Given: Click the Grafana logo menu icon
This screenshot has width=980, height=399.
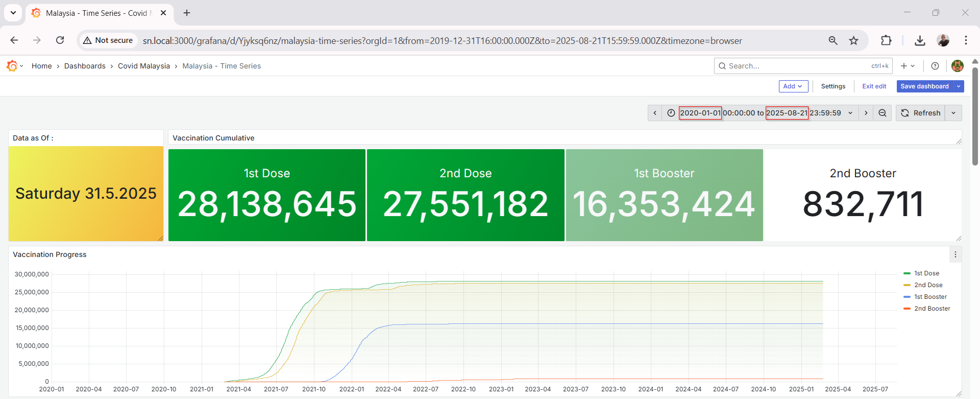Looking at the screenshot, I should tap(12, 66).
